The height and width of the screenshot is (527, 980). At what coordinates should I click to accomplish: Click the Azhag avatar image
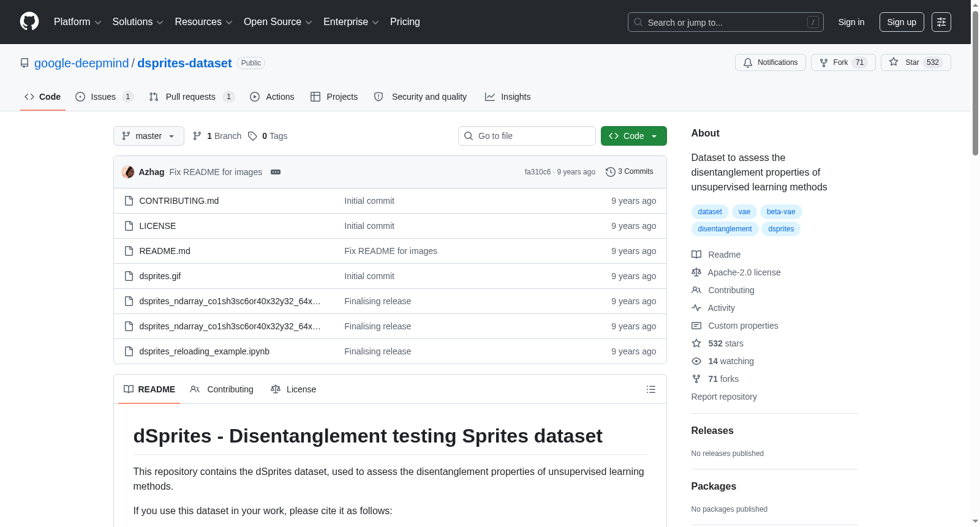[x=128, y=172]
